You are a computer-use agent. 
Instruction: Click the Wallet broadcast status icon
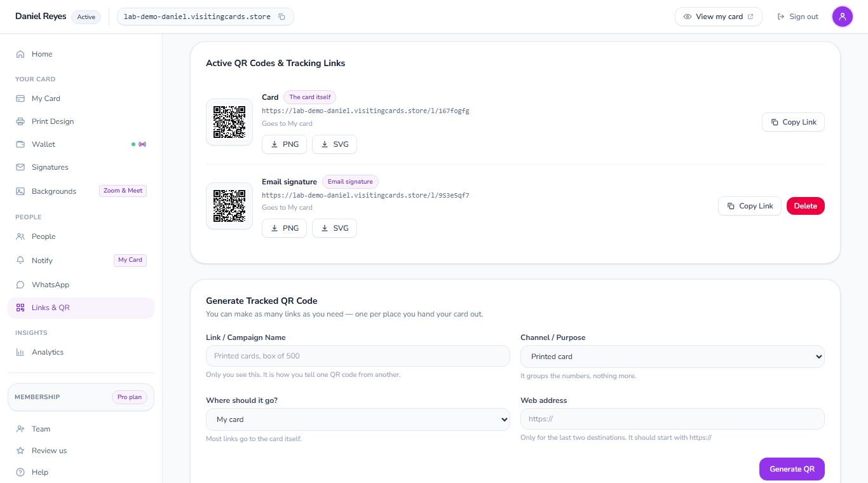pyautogui.click(x=142, y=144)
